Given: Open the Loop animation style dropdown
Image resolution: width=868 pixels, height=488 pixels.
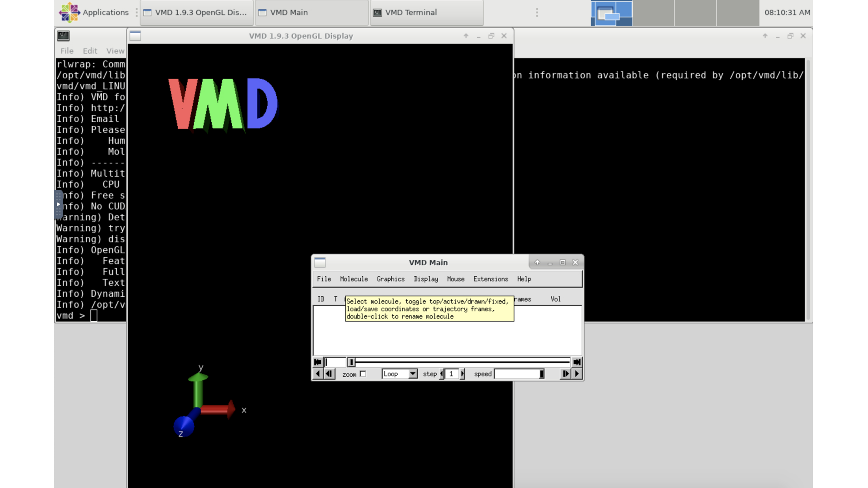Looking at the screenshot, I should (x=399, y=374).
